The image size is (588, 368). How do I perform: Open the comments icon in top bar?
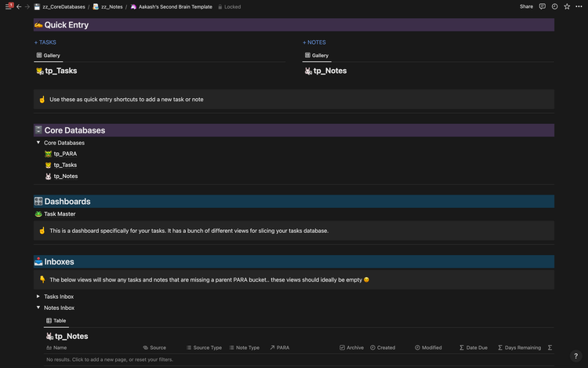543,6
